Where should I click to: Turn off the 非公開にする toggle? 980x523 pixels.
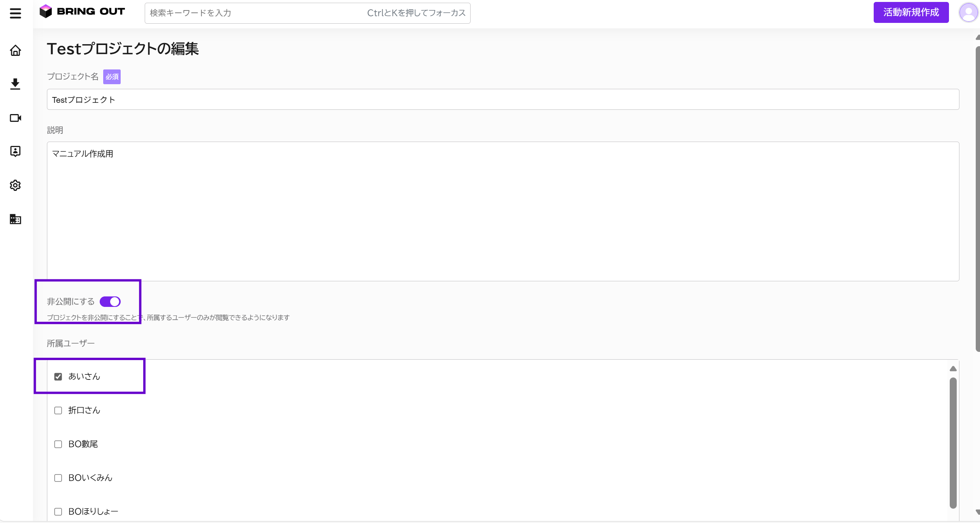(x=110, y=301)
